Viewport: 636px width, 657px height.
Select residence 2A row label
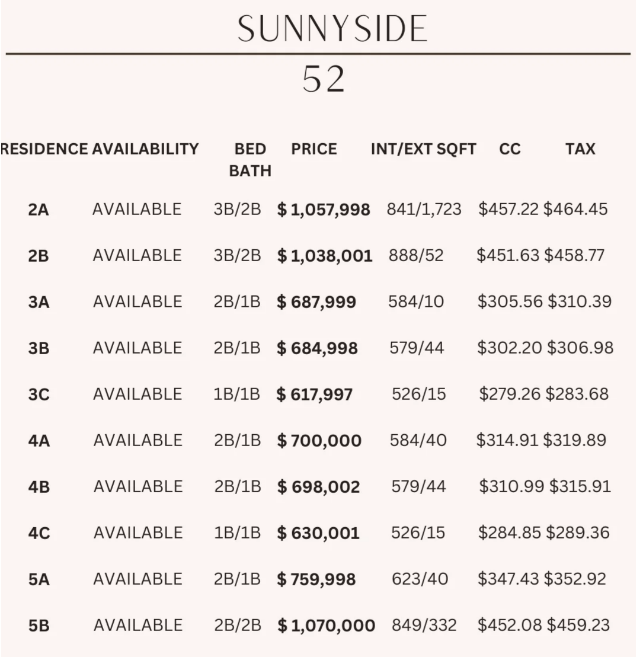coord(39,210)
